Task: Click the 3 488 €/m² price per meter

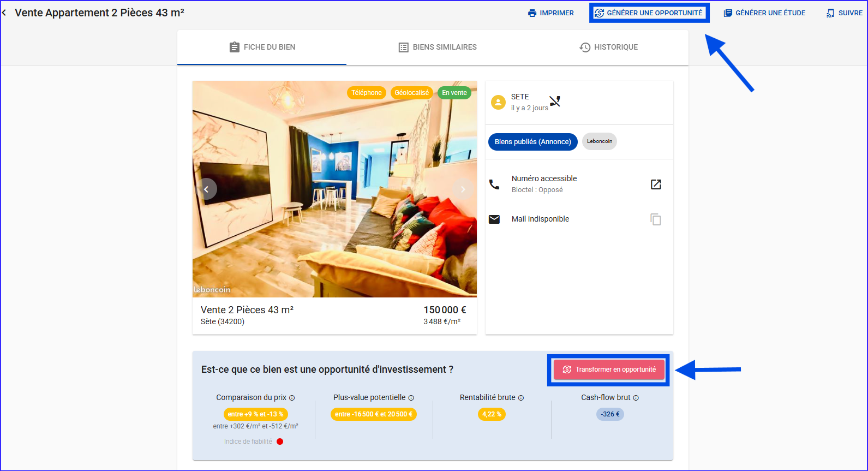Action: (x=442, y=322)
